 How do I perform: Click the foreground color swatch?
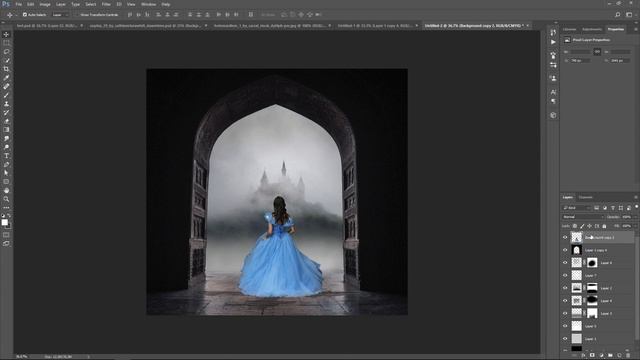(4, 222)
